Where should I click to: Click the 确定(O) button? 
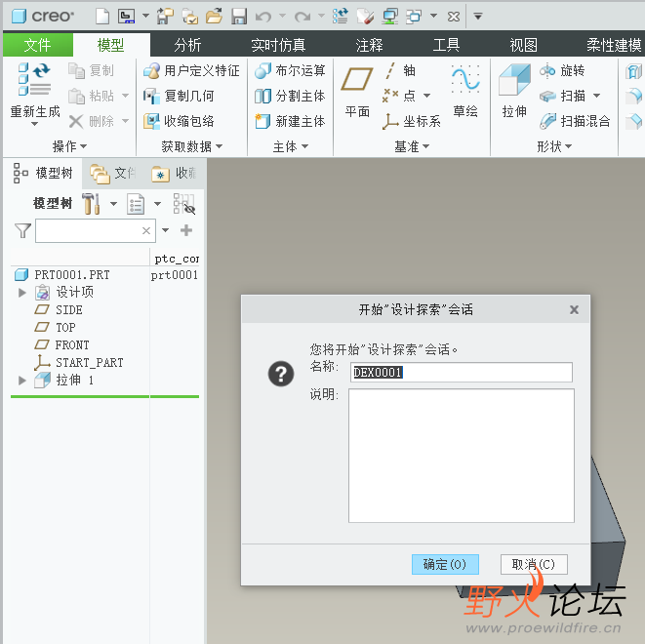tap(445, 564)
